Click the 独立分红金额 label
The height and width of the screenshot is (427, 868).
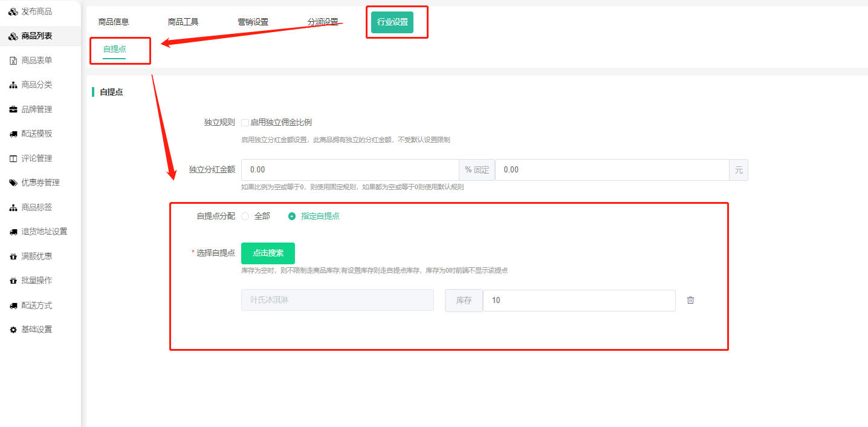coord(212,170)
